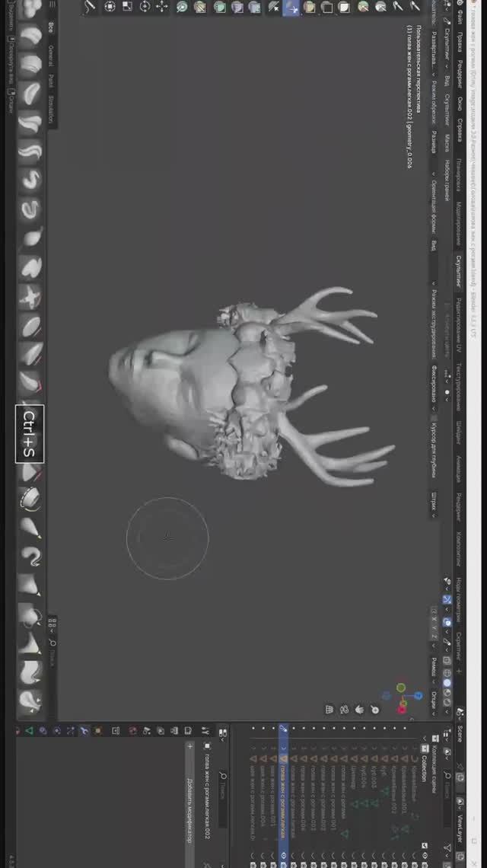The width and height of the screenshot is (487, 868).
Task: Select the Box Hide tool
Action: click(326, 7)
